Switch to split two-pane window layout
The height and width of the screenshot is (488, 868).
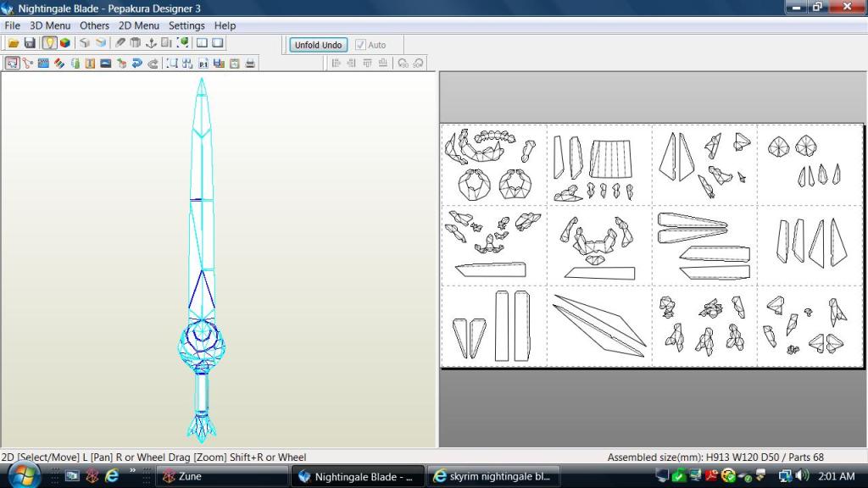pos(202,43)
